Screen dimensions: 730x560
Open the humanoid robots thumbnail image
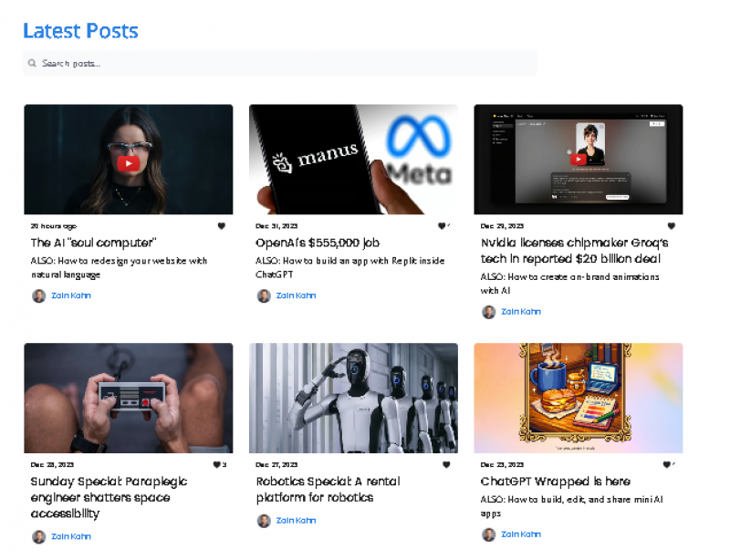pos(353,399)
